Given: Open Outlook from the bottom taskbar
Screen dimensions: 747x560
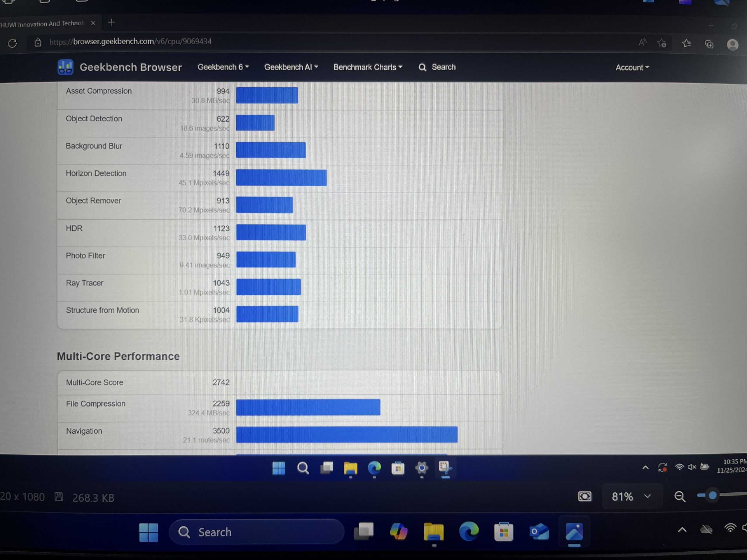Looking at the screenshot, I should click(x=539, y=532).
